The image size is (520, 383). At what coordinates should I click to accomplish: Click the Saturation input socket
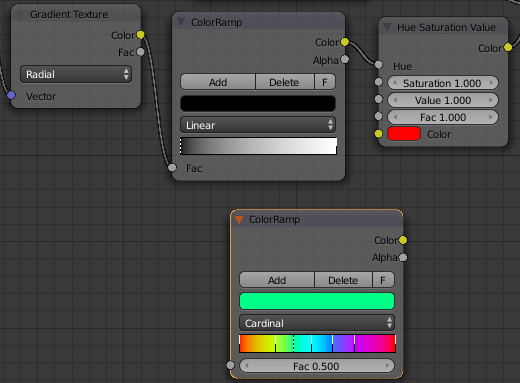click(x=378, y=82)
